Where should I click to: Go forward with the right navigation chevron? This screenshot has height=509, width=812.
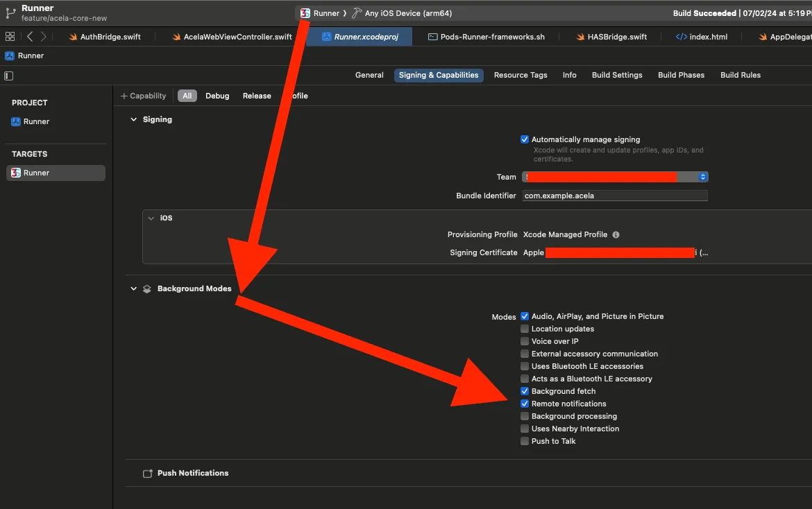point(44,37)
